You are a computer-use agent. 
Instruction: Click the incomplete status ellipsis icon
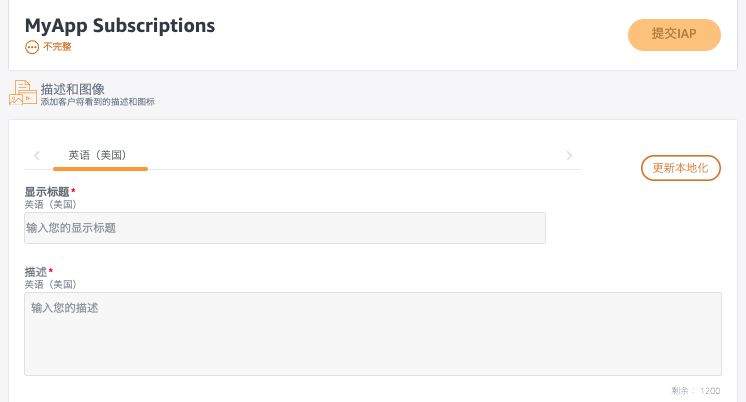coord(32,46)
